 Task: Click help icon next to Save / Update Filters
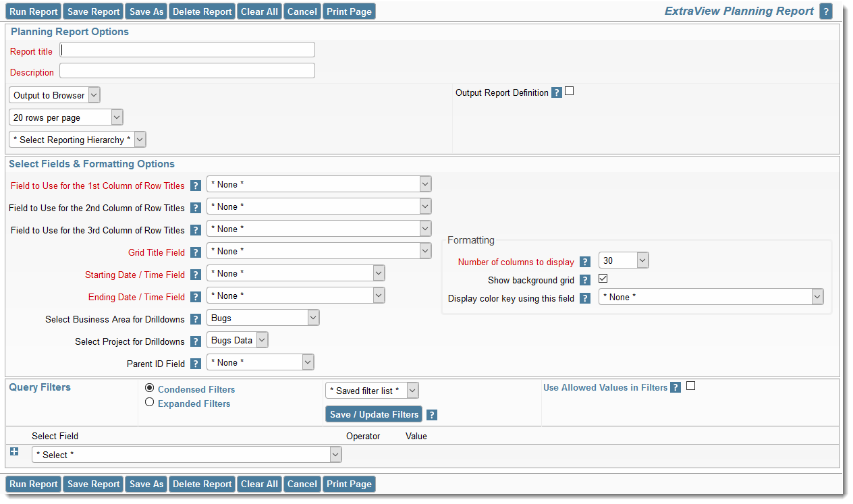(x=432, y=415)
